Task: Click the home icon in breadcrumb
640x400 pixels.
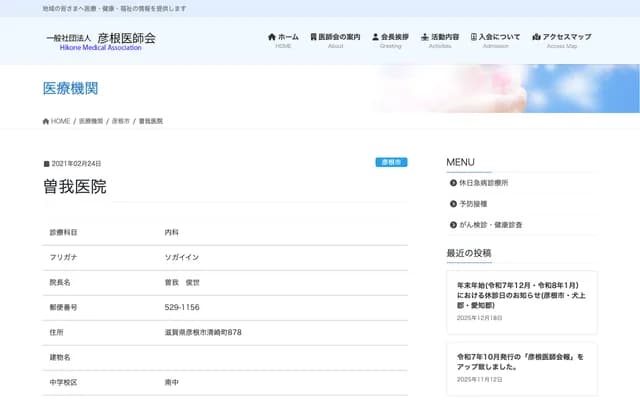Action: [46, 121]
